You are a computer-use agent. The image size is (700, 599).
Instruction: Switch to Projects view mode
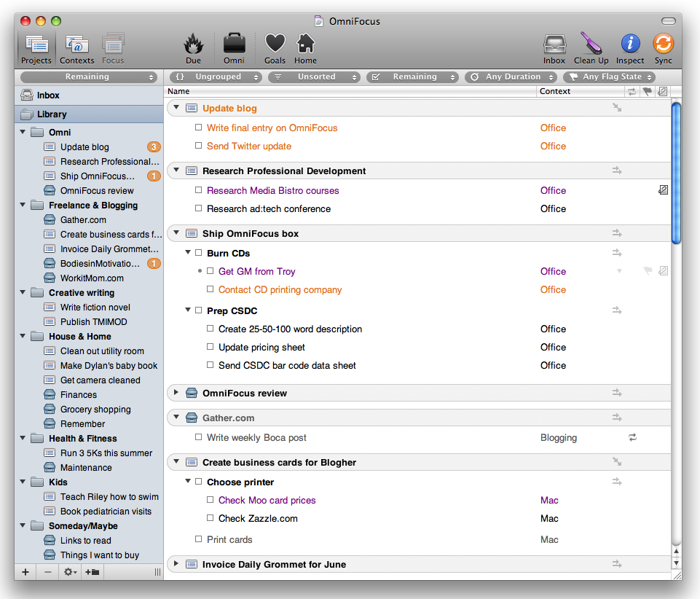pyautogui.click(x=36, y=49)
